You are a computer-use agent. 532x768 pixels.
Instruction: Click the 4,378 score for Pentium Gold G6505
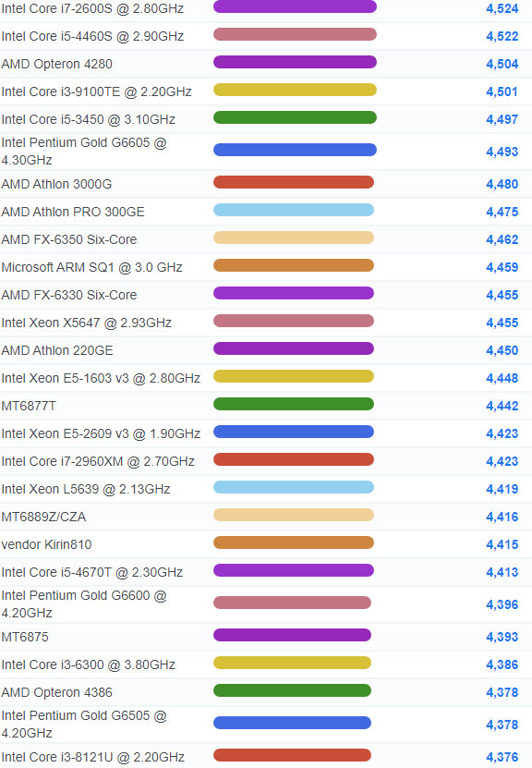502,725
